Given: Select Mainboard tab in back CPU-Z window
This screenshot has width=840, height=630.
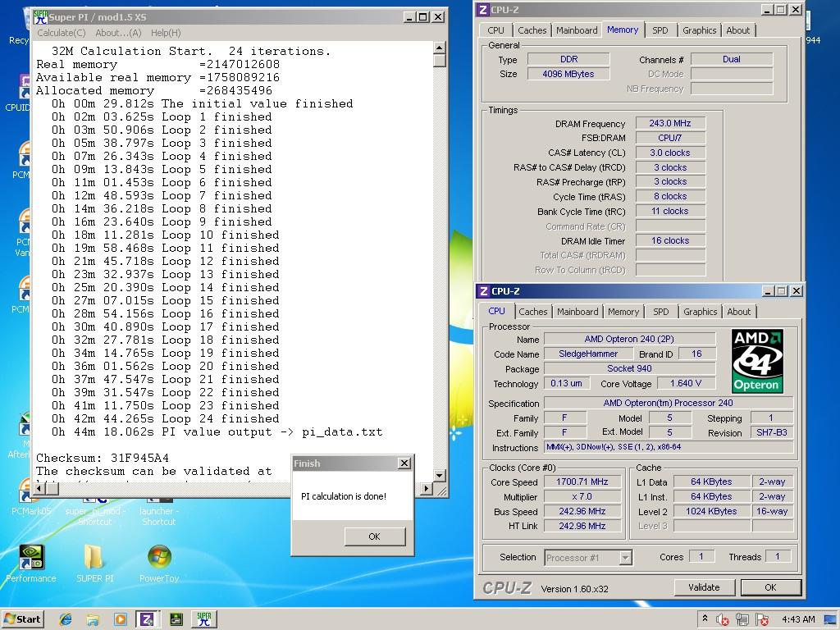Looking at the screenshot, I should point(577,30).
